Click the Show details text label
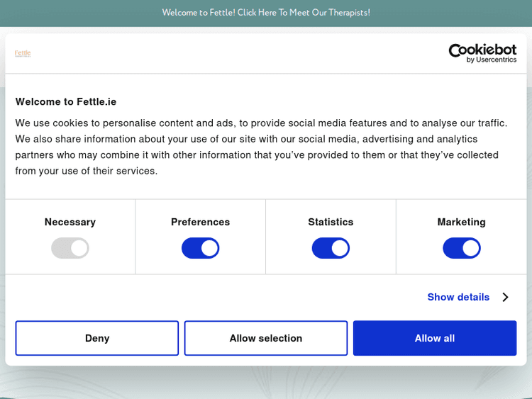 pyautogui.click(x=458, y=297)
